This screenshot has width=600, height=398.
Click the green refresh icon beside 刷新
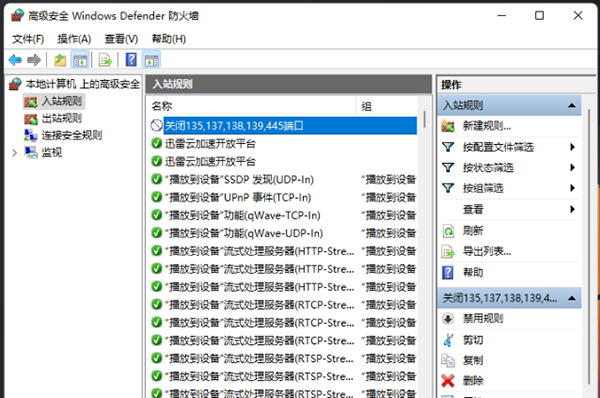pyautogui.click(x=448, y=231)
